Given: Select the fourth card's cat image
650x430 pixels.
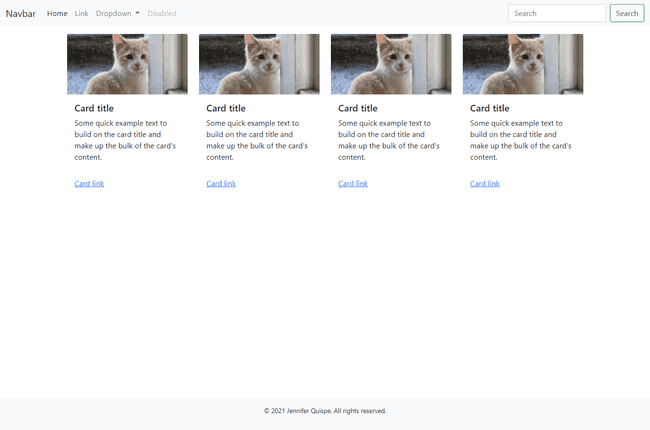Looking at the screenshot, I should 523,64.
